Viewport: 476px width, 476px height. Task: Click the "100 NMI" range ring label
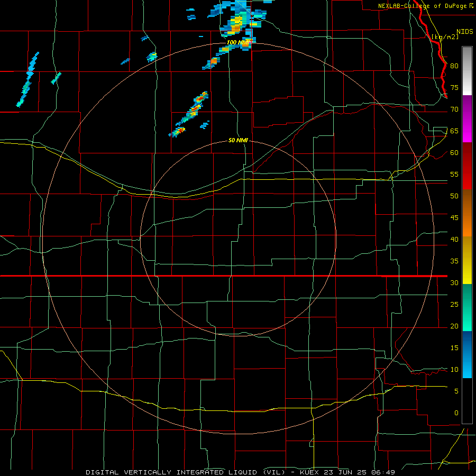coord(239,42)
